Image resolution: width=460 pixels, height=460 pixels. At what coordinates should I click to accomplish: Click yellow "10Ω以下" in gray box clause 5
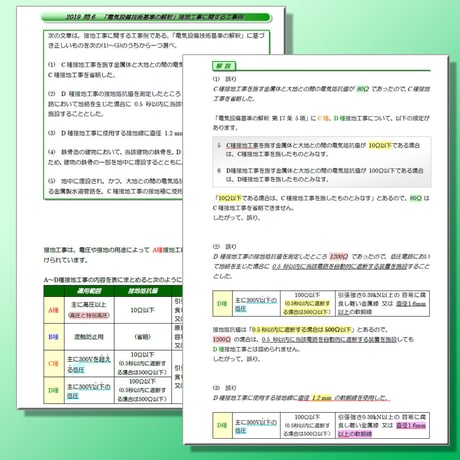(380, 145)
